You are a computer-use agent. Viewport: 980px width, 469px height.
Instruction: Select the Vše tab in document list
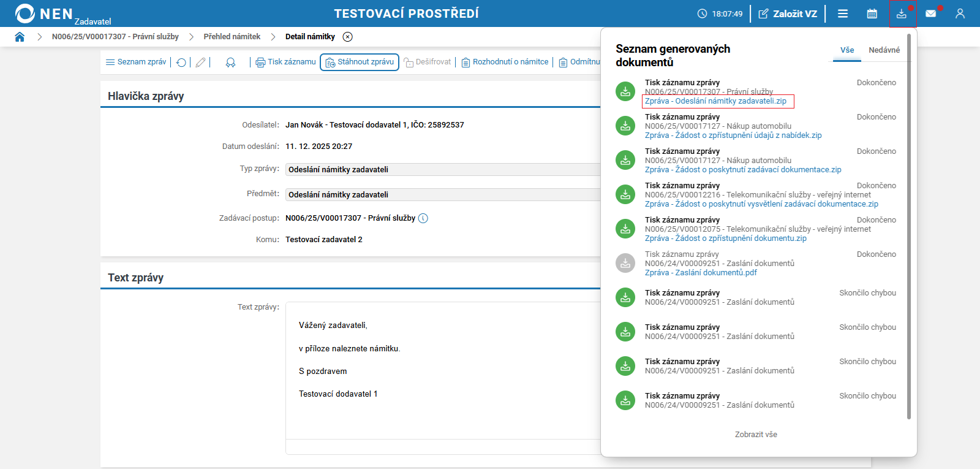coord(847,50)
